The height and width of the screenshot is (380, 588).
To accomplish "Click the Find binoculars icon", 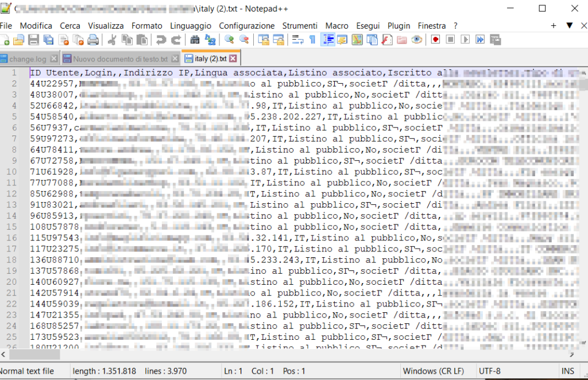I will [x=195, y=40].
